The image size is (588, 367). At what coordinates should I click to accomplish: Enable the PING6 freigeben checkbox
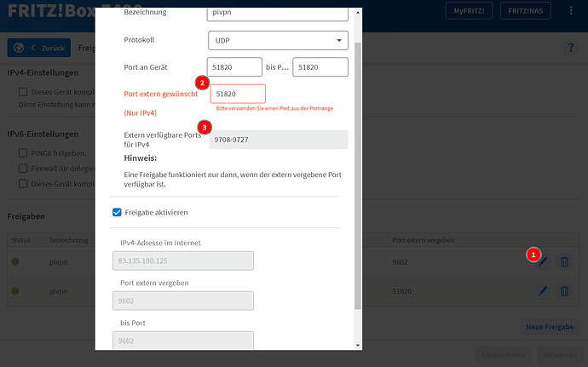(x=24, y=153)
